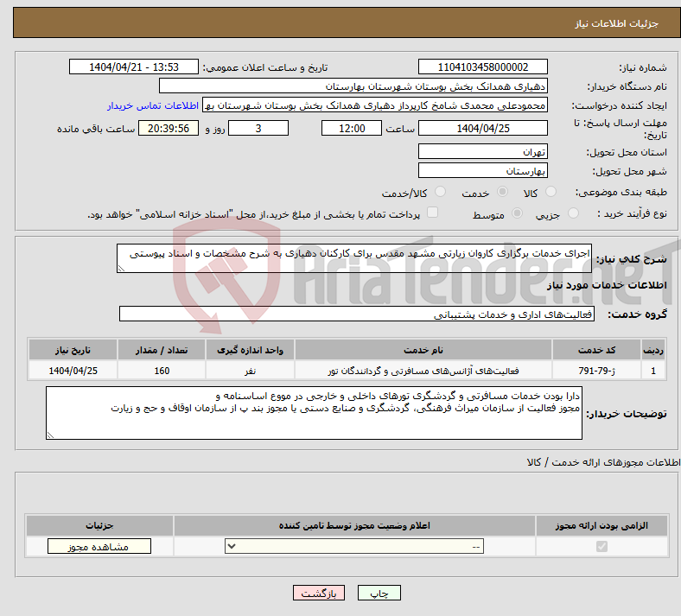Viewport: 681px width, 616px height.
Task: Click the ردیف column header
Action: pos(653,350)
